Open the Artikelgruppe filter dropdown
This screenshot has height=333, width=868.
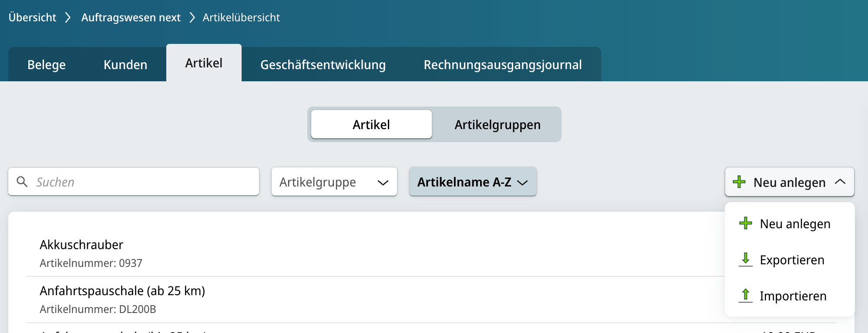(x=334, y=182)
